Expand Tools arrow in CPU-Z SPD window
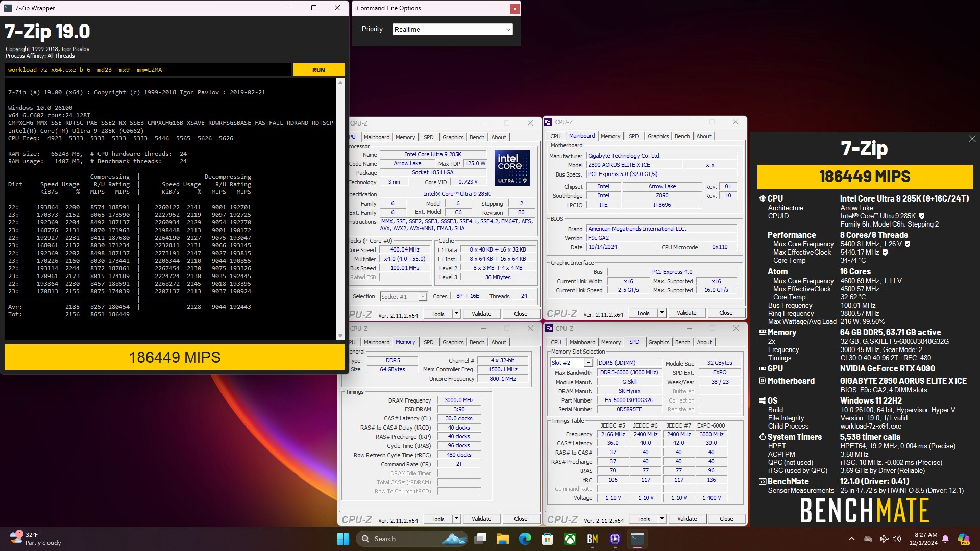 tap(663, 519)
